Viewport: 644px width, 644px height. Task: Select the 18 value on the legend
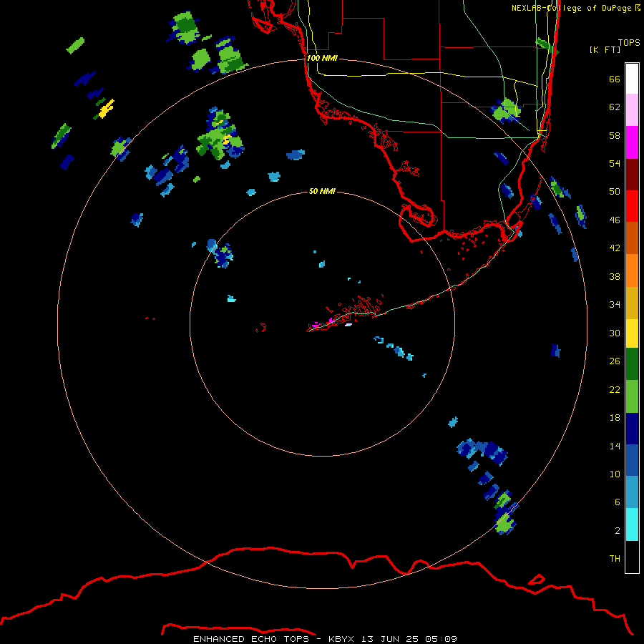(x=615, y=418)
